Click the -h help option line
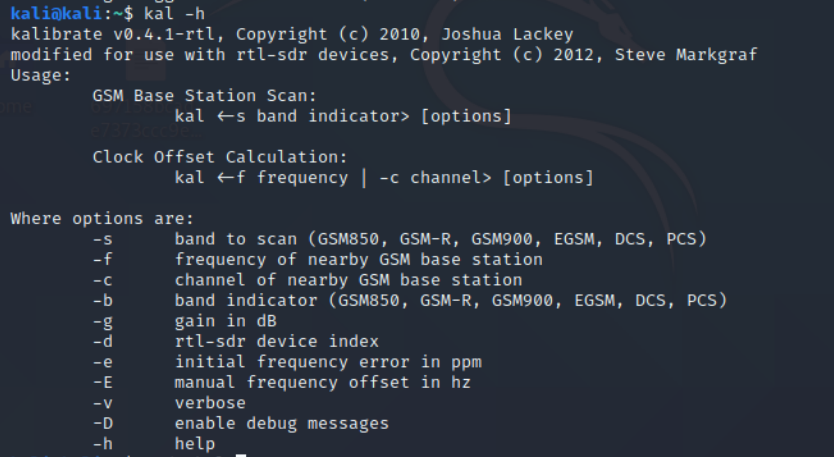The height and width of the screenshot is (457, 834). coord(154,443)
